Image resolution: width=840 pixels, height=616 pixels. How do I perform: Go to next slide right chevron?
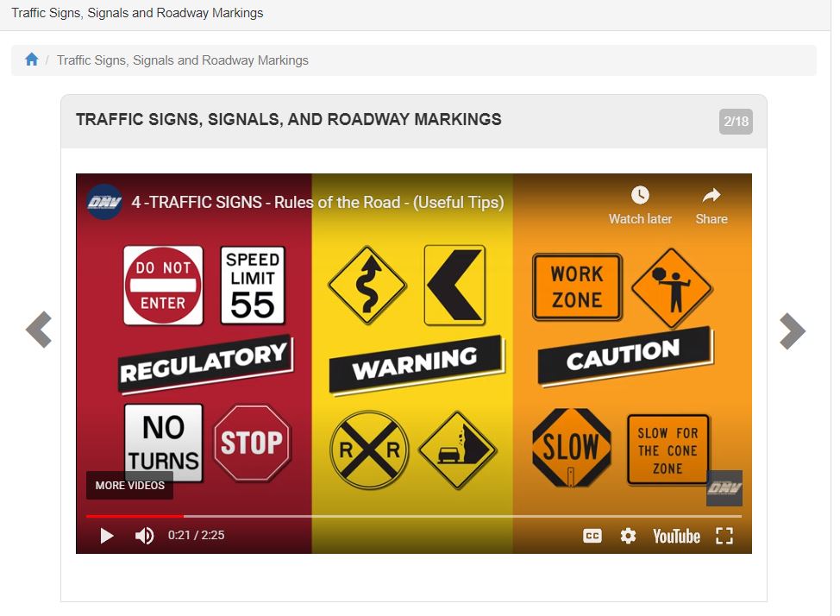pos(793,330)
